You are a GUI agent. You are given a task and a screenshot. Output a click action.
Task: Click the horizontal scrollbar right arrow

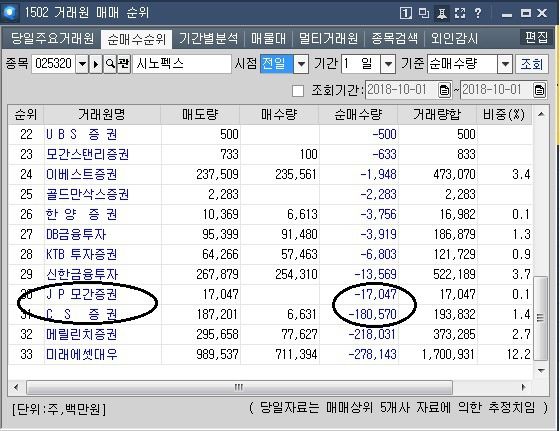coord(524,387)
